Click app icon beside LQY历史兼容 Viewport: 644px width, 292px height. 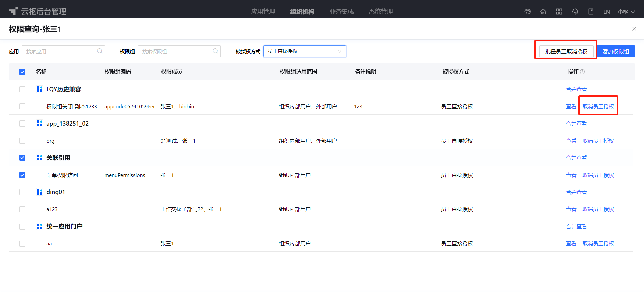coord(40,89)
